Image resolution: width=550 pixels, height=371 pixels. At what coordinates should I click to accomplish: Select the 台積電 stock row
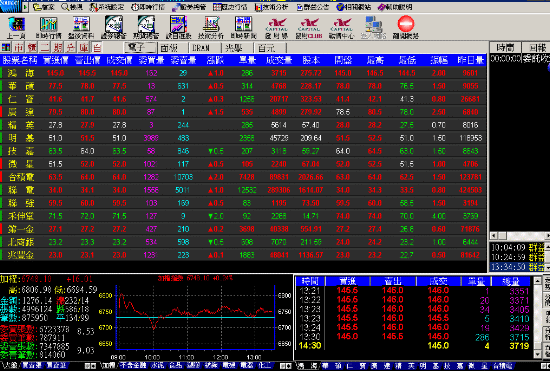click(243, 177)
